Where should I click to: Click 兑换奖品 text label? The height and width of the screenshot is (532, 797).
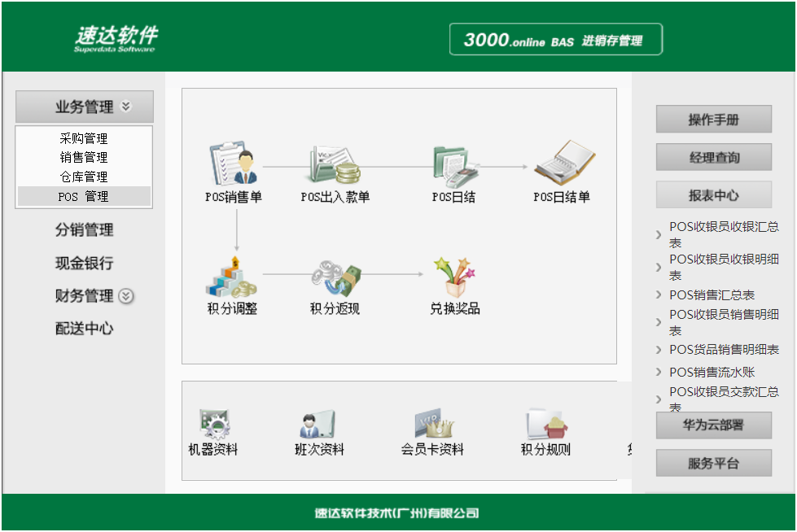(455, 308)
